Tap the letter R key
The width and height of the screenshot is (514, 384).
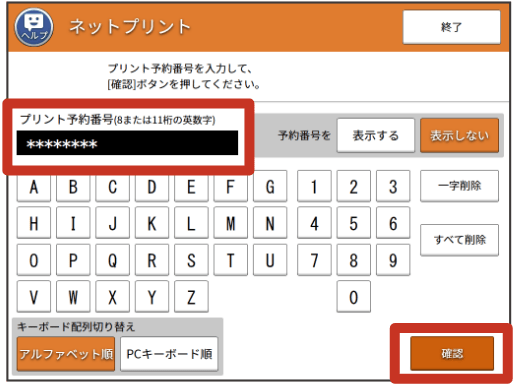[152, 260]
